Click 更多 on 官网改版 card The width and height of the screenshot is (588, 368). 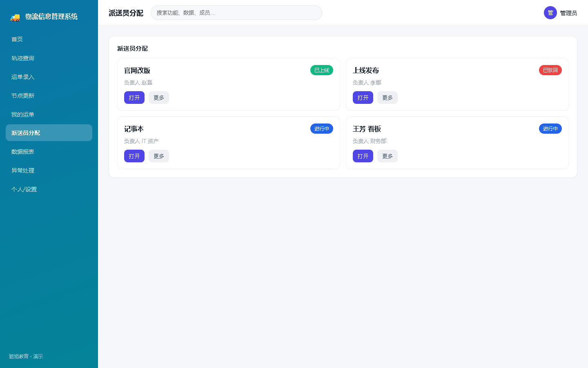pos(159,98)
